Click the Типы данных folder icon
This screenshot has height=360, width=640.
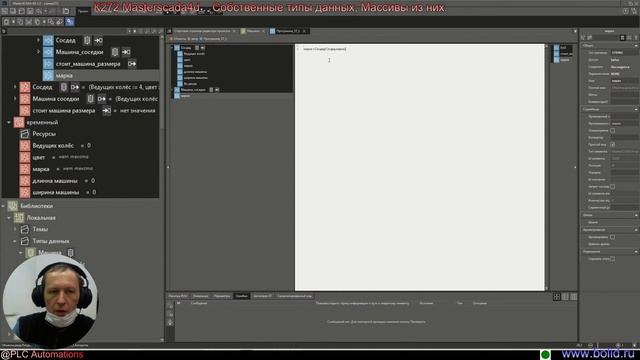tap(25, 241)
